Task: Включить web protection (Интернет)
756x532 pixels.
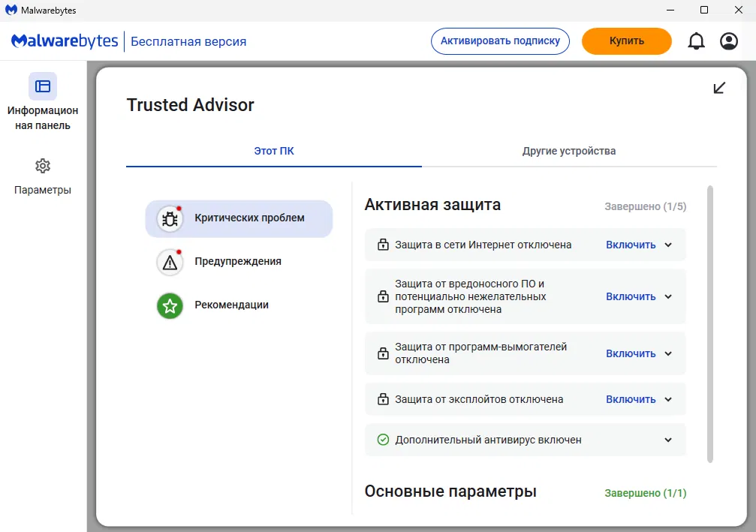Action: click(631, 245)
